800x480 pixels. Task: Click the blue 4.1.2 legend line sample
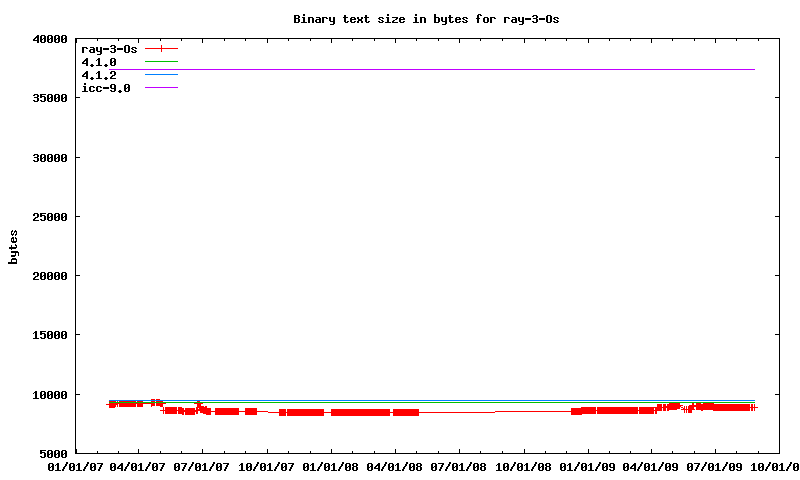161,75
